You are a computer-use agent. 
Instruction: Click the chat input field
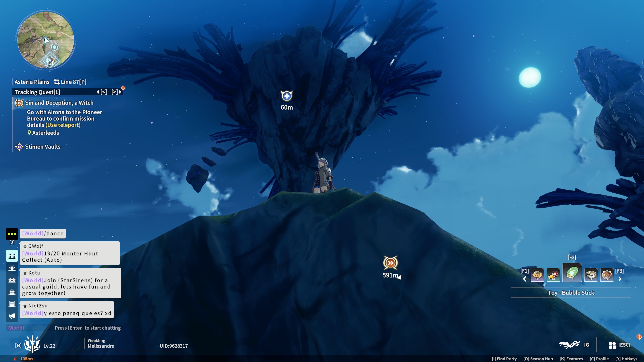(x=87, y=328)
